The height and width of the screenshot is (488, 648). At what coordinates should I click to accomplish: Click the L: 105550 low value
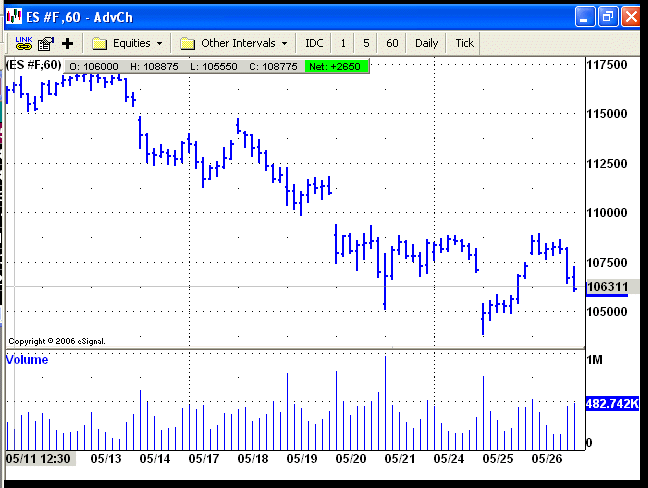pyautogui.click(x=214, y=67)
